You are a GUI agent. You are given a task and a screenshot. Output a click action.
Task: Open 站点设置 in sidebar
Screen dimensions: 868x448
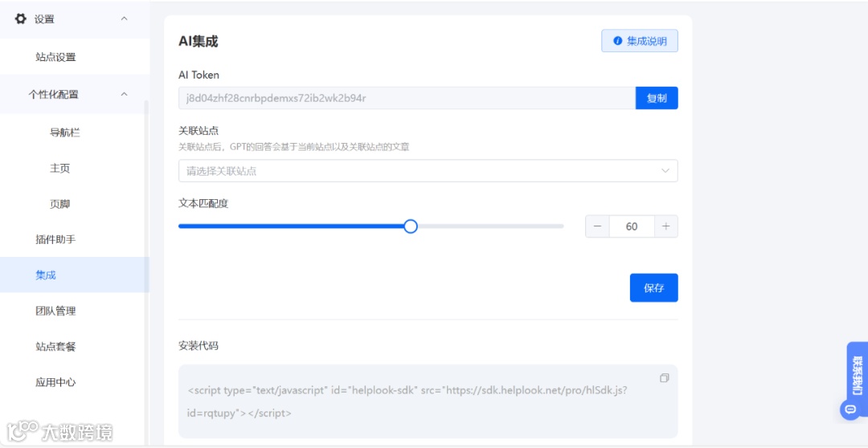(x=55, y=57)
